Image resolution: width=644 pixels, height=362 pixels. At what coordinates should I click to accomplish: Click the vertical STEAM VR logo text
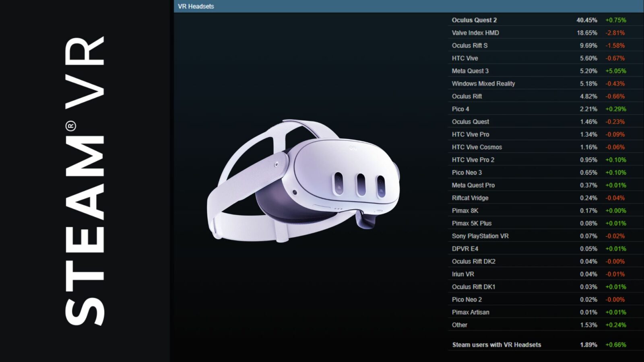85,181
